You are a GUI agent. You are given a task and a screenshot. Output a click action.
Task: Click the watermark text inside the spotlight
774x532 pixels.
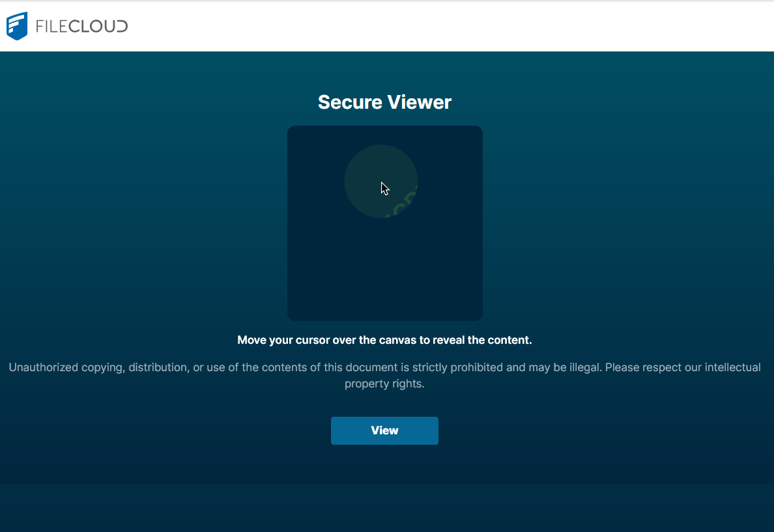point(403,203)
